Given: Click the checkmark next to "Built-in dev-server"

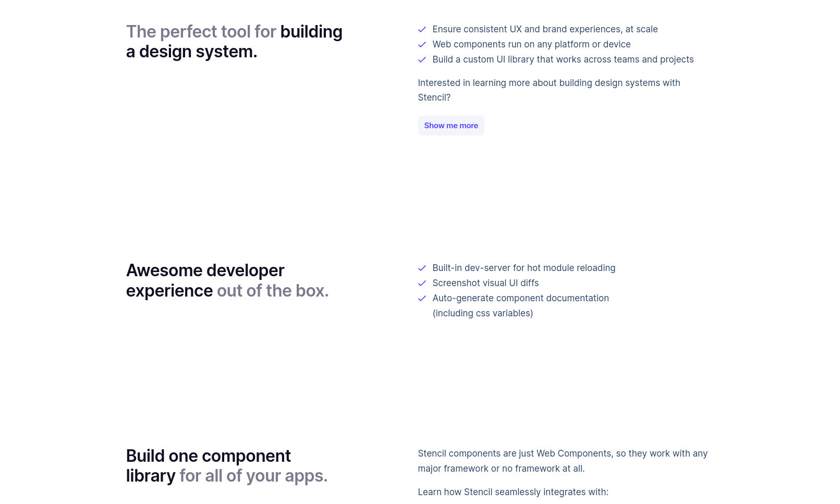Looking at the screenshot, I should coord(422,268).
